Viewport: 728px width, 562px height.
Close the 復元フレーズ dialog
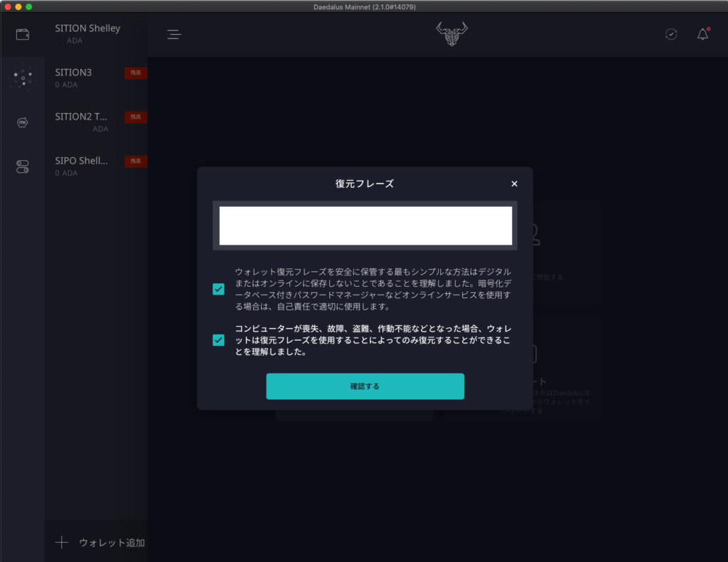(514, 184)
